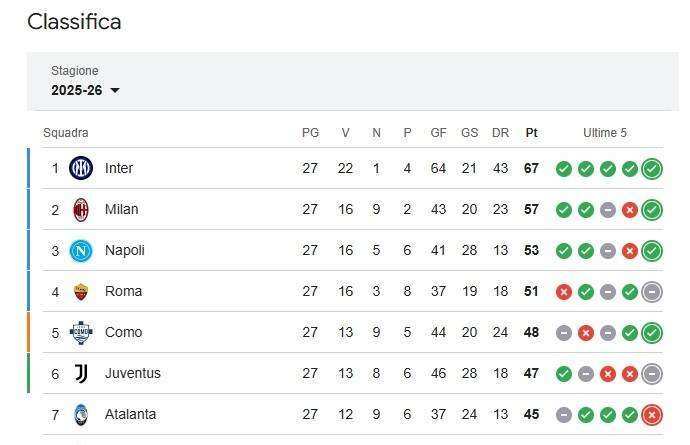Click the Milan club crest
This screenshot has width=690, height=445.
tap(81, 209)
